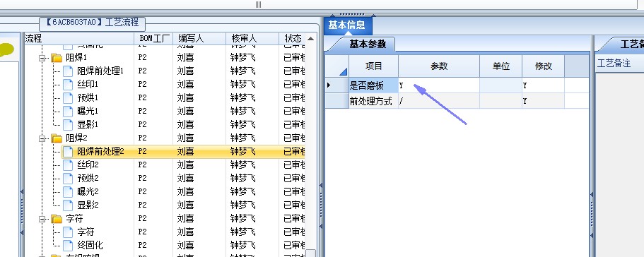
Task: Collapse the 阻焊2 tree node
Action: (x=42, y=138)
